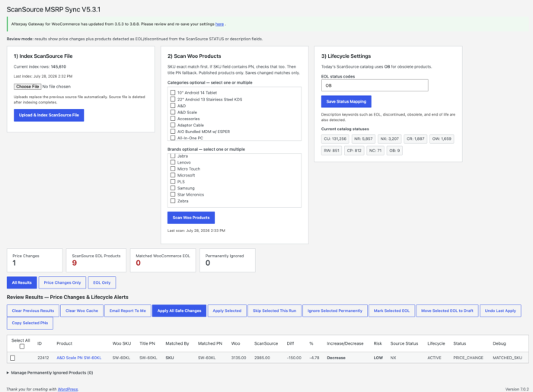
Task: Tick the A&D Scale category checkbox
Action: click(x=173, y=112)
